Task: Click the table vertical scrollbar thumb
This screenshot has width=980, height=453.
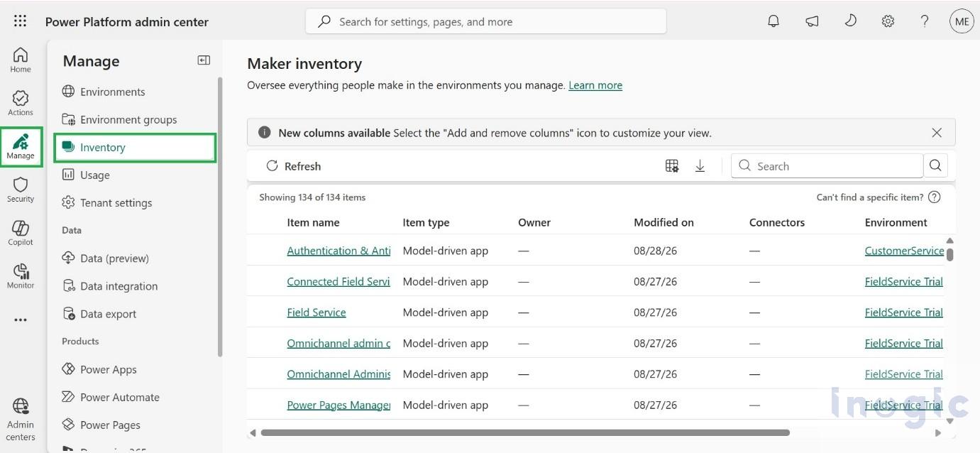Action: [949, 254]
